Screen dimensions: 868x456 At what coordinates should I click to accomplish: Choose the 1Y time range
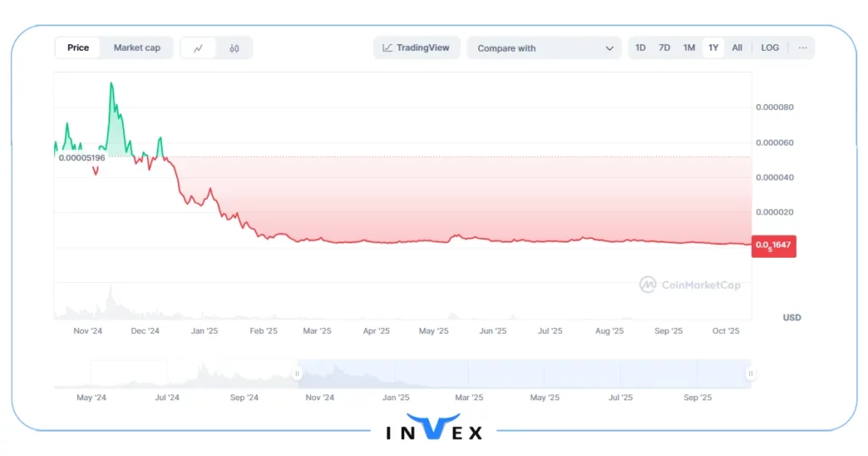click(713, 47)
